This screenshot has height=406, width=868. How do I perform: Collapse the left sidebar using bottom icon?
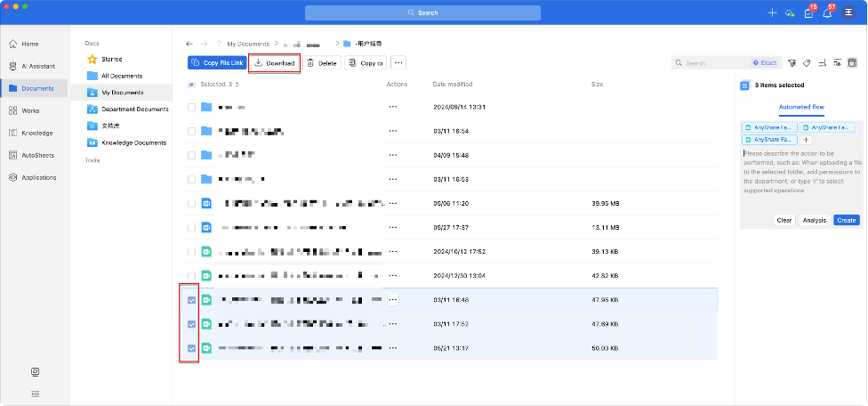tap(35, 393)
